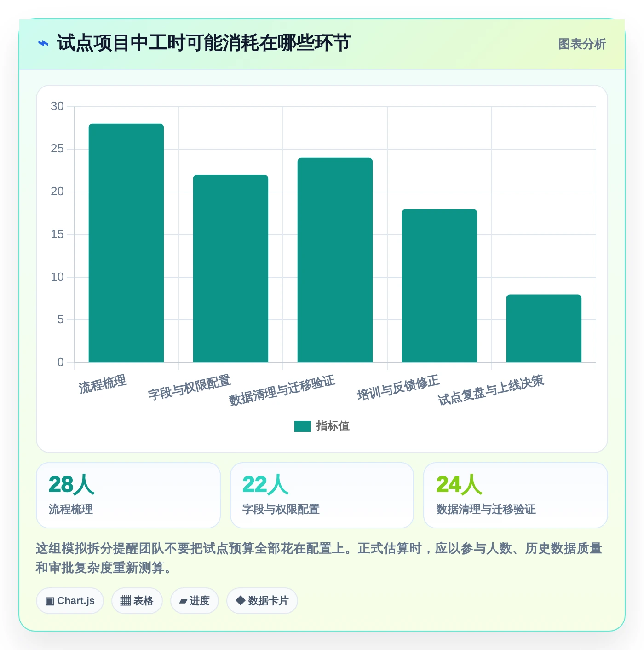Viewport: 644px width, 650px height.
Task: Open the 24人 数据清理与迁移验证 data card
Action: [516, 495]
